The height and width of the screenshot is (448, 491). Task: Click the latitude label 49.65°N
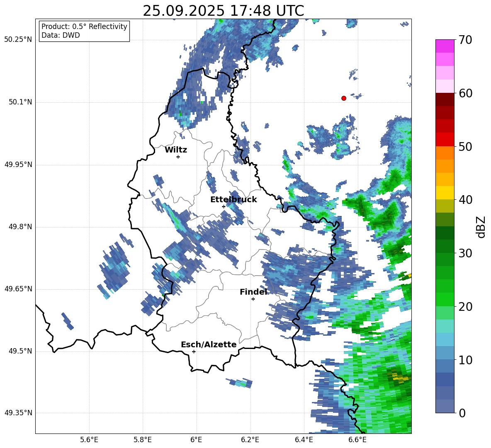(18, 289)
